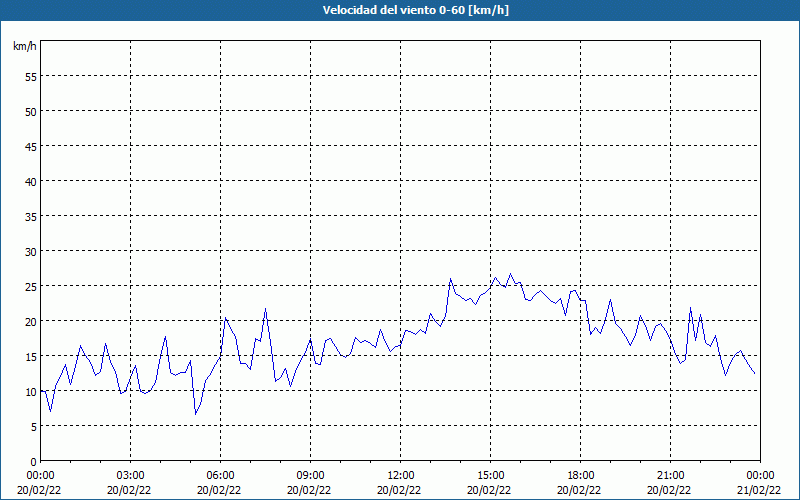800x500 pixels.
Task: Click the "18:00" time label
Action: click(x=581, y=476)
